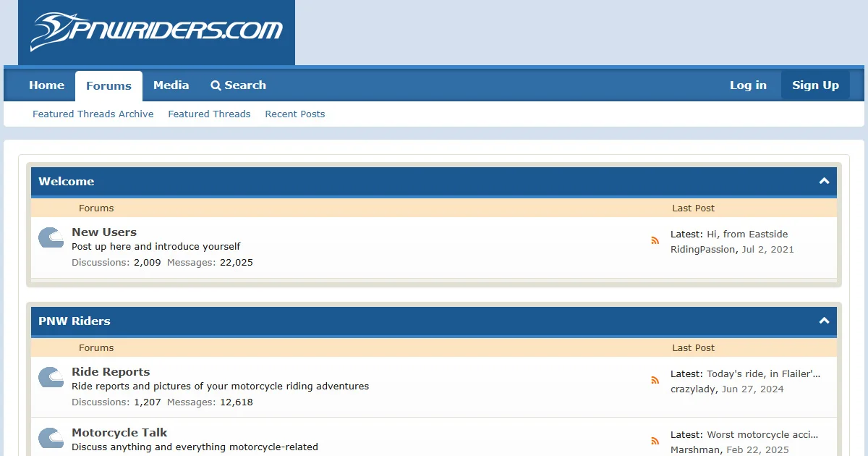The image size is (868, 456).
Task: Open the Recent Posts link
Action: (x=294, y=114)
